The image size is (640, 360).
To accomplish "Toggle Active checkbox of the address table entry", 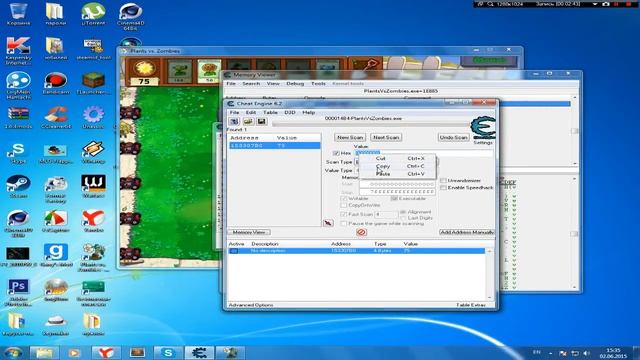I will click(x=234, y=251).
